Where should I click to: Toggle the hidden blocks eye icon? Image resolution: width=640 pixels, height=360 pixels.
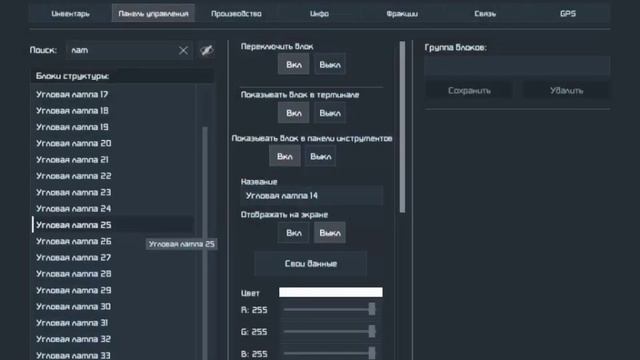coord(207,50)
